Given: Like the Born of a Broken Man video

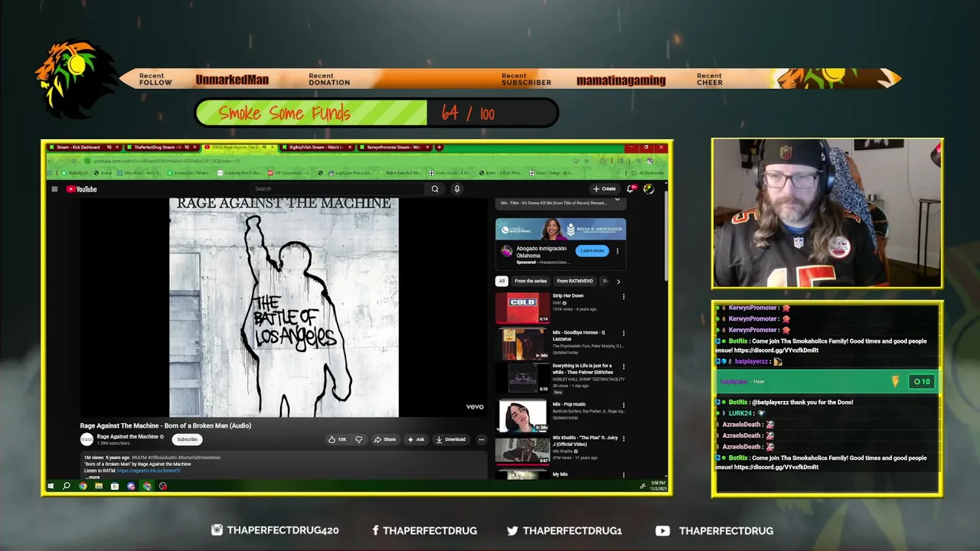Looking at the screenshot, I should [337, 439].
